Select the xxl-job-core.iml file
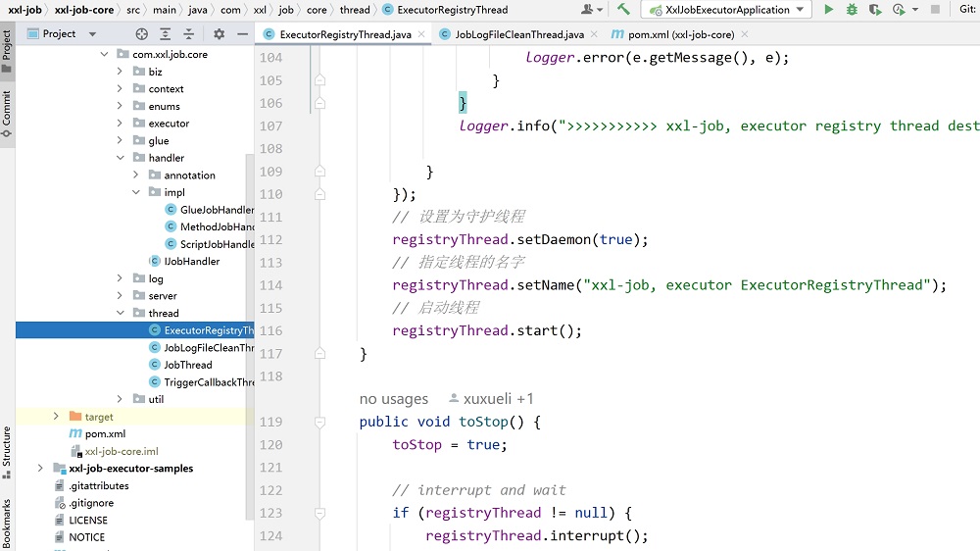The image size is (980, 551). click(x=115, y=451)
